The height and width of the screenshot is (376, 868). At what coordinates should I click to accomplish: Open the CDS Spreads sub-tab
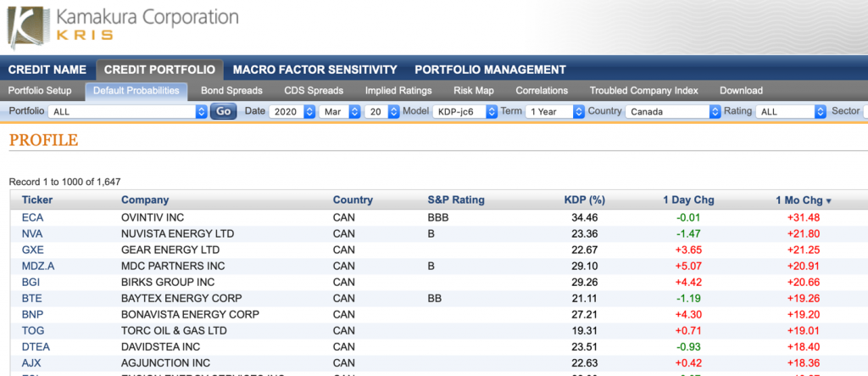coord(314,91)
